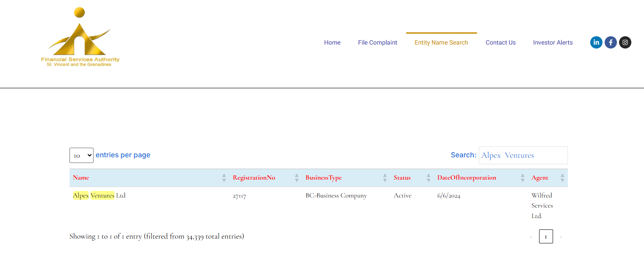Select the Entity Name Search tab

coord(441,42)
